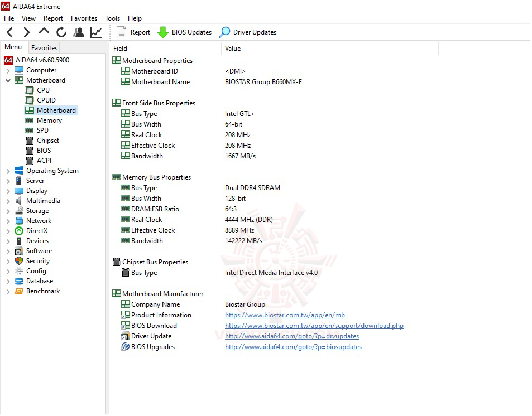The height and width of the screenshot is (416, 532).
Task: Click the Benchmark icon in tree
Action: tap(19, 291)
